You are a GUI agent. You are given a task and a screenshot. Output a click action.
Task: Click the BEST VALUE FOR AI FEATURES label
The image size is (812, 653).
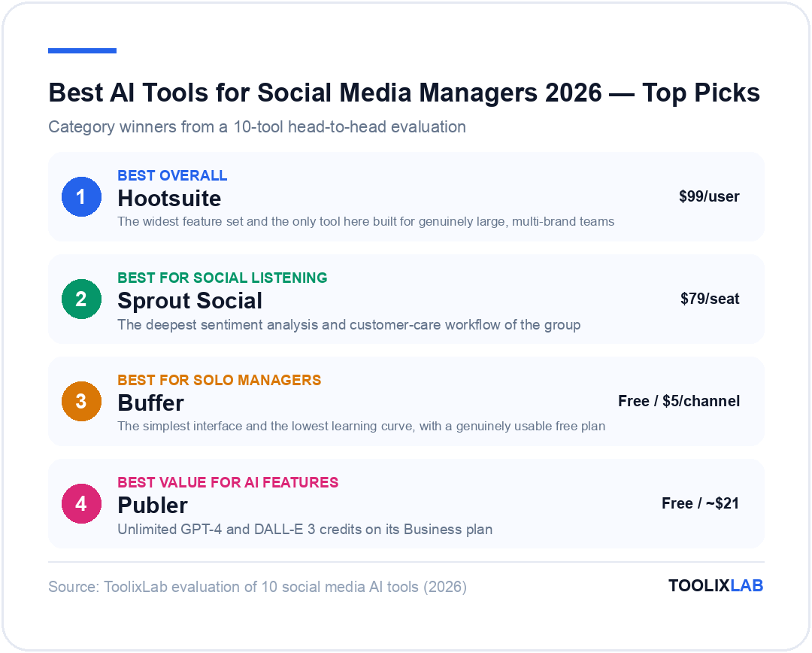[x=228, y=482]
